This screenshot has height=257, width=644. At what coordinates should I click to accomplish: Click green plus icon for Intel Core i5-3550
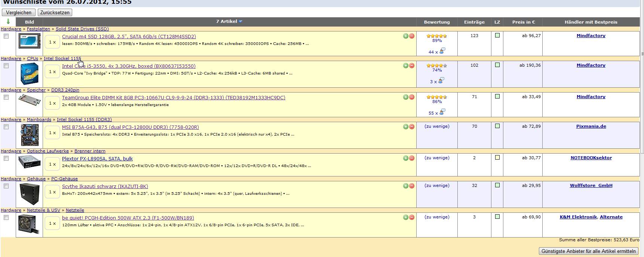(405, 66)
